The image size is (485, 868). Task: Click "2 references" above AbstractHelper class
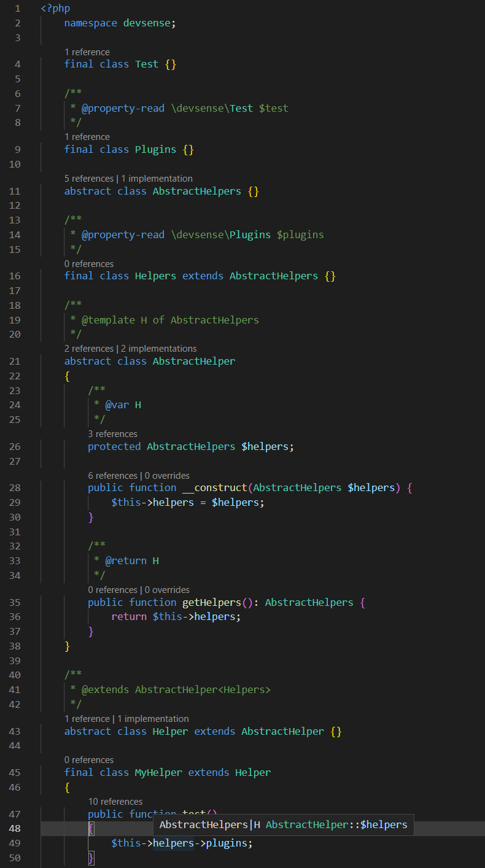pyautogui.click(x=89, y=349)
